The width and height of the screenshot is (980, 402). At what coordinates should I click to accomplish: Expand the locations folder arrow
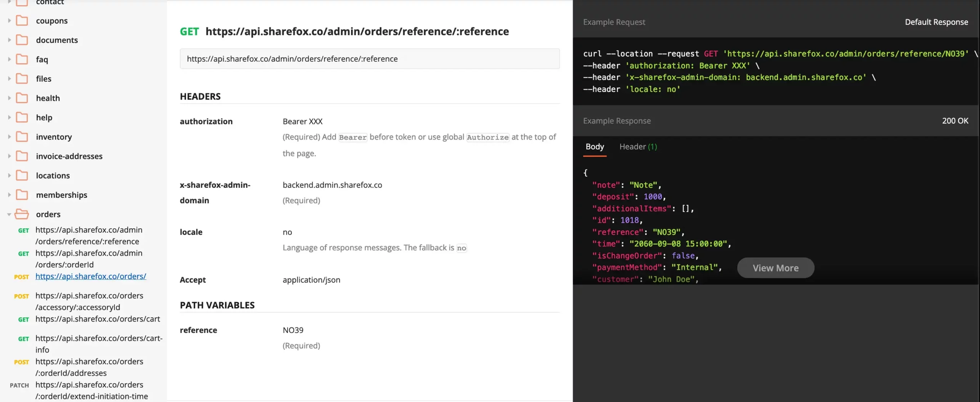pyautogui.click(x=9, y=176)
